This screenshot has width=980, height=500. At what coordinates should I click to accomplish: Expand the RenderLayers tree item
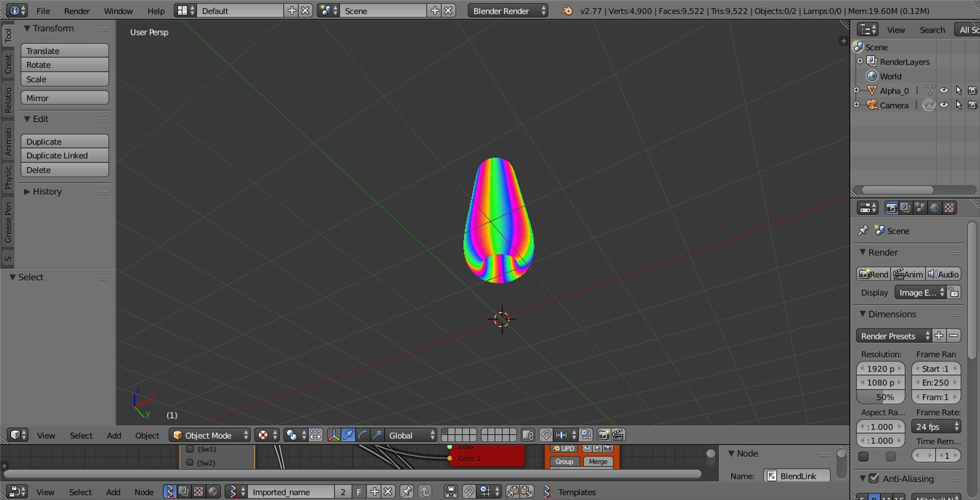tap(860, 61)
